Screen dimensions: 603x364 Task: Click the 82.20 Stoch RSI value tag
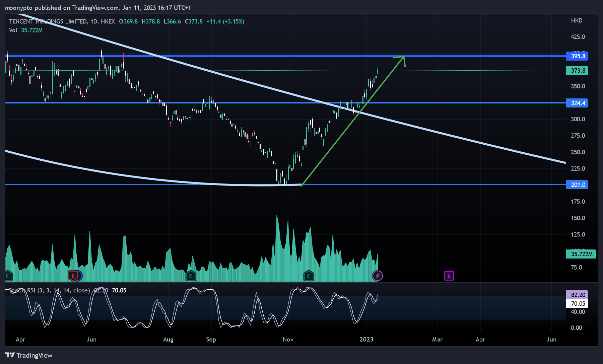[577, 295]
